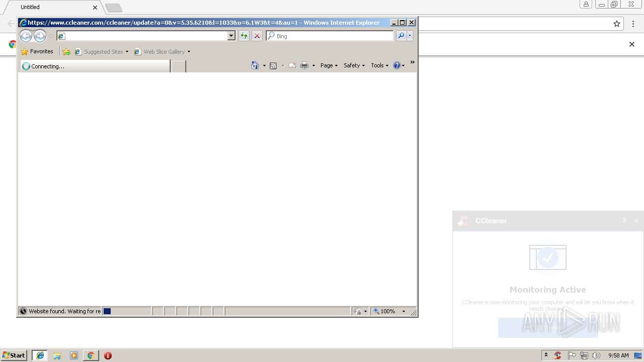Viewport: 644px width, 362px height.
Task: Click the red Opera icon on taskbar
Action: 108,355
